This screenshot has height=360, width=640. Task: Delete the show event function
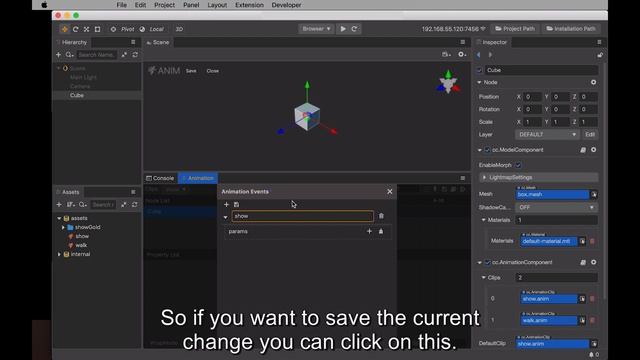point(381,216)
